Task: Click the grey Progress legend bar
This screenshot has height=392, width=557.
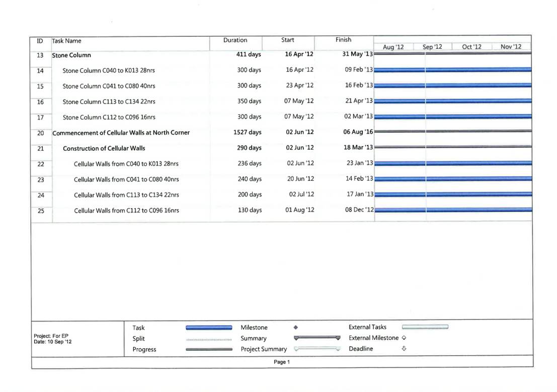Action: [x=209, y=349]
